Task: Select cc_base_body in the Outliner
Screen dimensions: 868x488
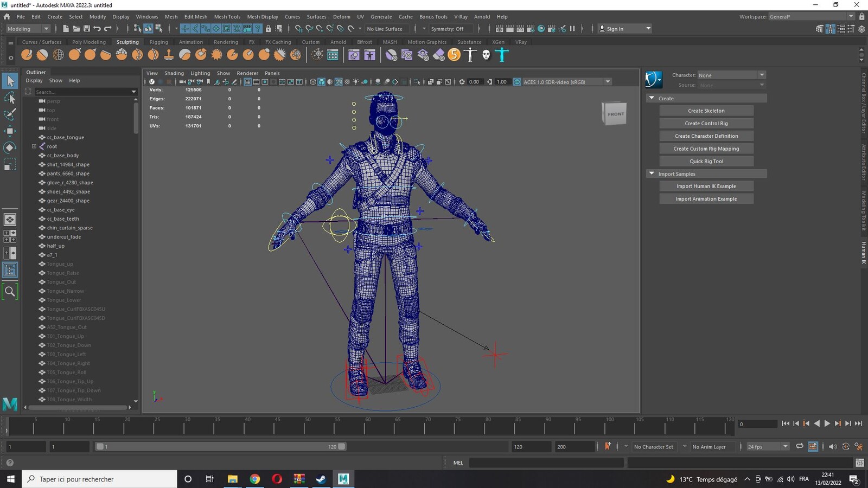Action: coord(62,156)
